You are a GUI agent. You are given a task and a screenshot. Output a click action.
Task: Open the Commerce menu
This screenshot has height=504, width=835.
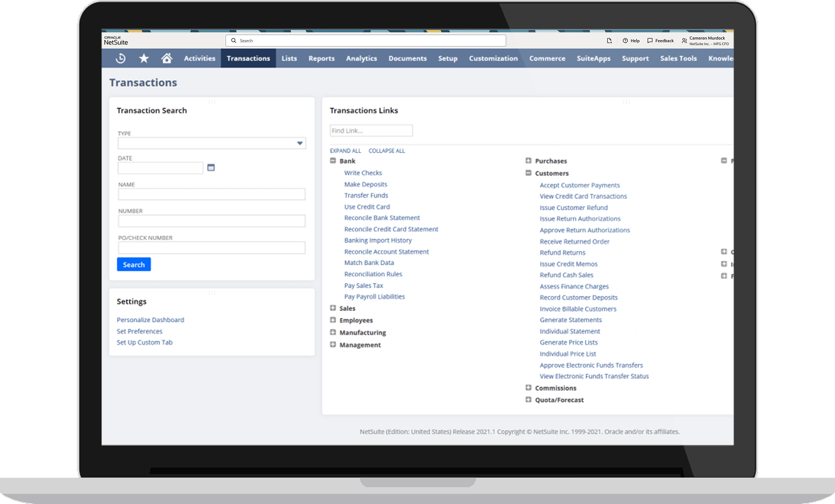click(x=547, y=58)
